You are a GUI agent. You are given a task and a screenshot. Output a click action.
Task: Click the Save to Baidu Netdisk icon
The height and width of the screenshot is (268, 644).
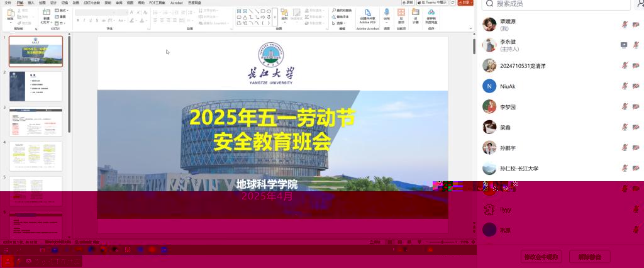[431, 14]
